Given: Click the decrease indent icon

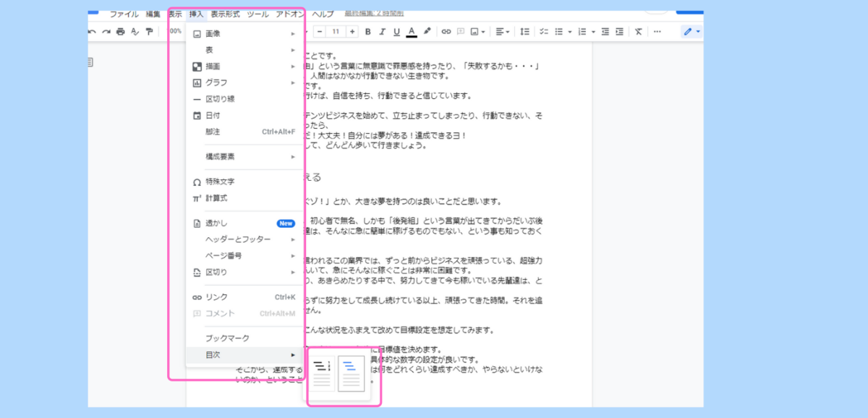Looking at the screenshot, I should [x=605, y=32].
